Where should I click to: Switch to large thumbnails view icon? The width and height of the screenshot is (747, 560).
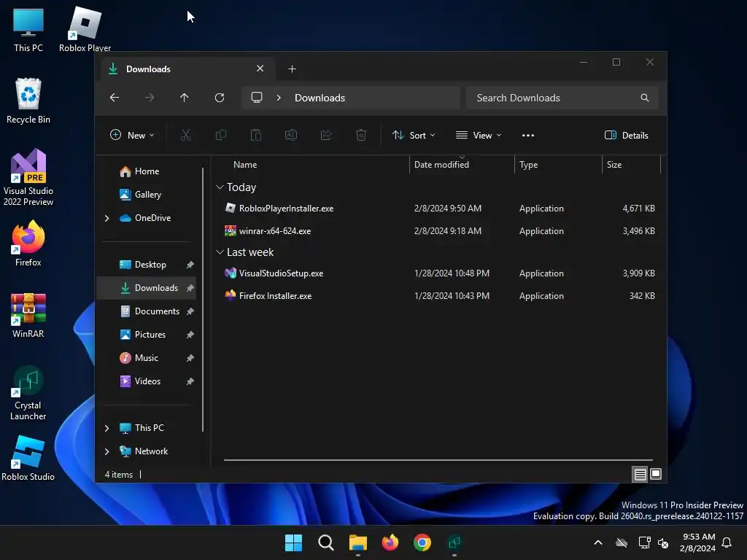click(x=656, y=474)
